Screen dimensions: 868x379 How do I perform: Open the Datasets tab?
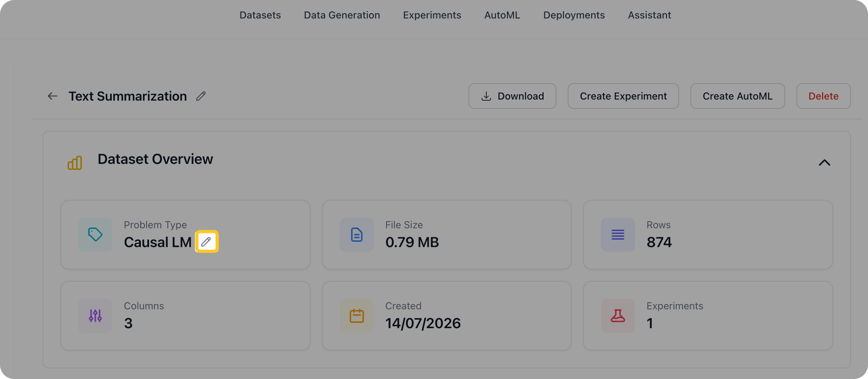coord(260,15)
